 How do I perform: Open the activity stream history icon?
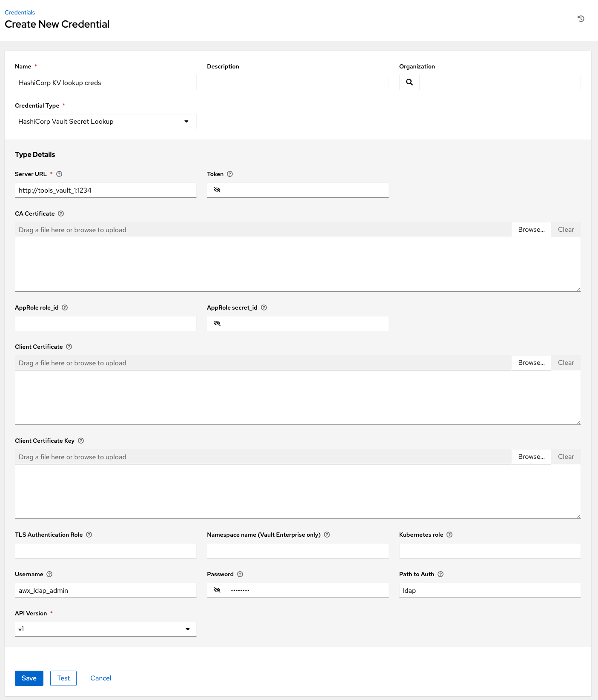tap(581, 19)
